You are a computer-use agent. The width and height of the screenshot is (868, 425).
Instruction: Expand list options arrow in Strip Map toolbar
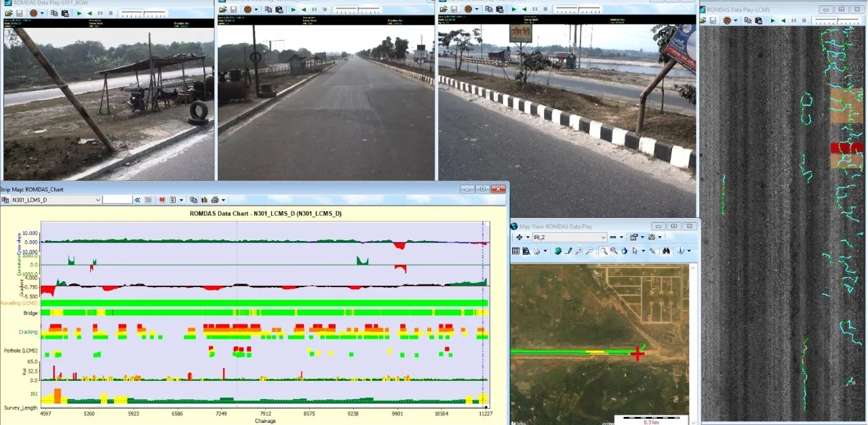click(181, 200)
